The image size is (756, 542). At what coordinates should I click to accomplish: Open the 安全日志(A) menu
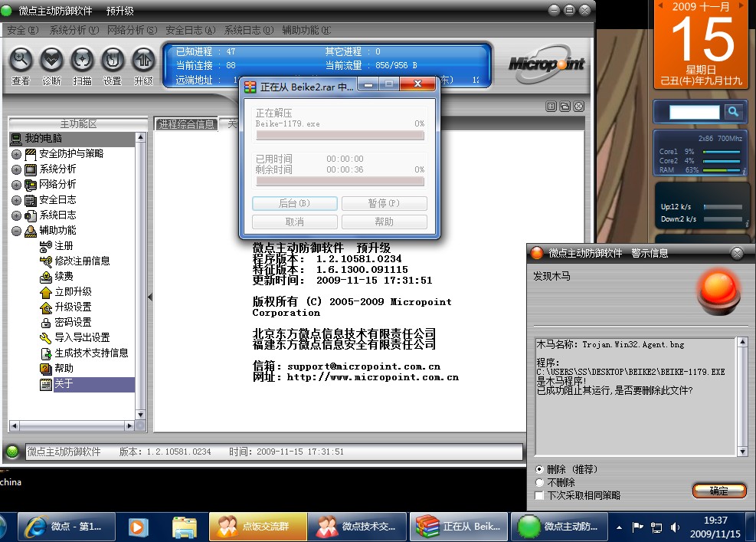pos(191,31)
